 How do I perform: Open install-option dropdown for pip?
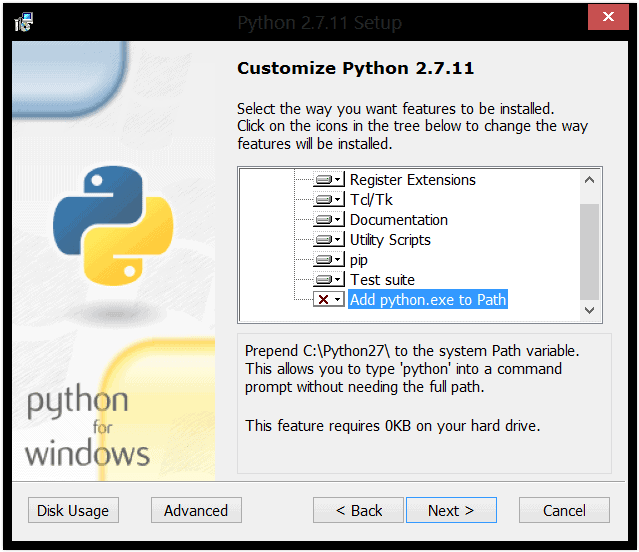point(328,260)
